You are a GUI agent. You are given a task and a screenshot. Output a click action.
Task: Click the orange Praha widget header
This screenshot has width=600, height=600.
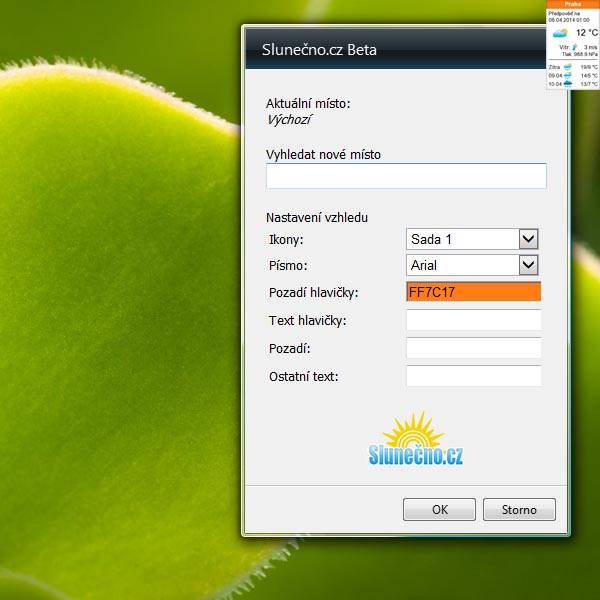(572, 4)
